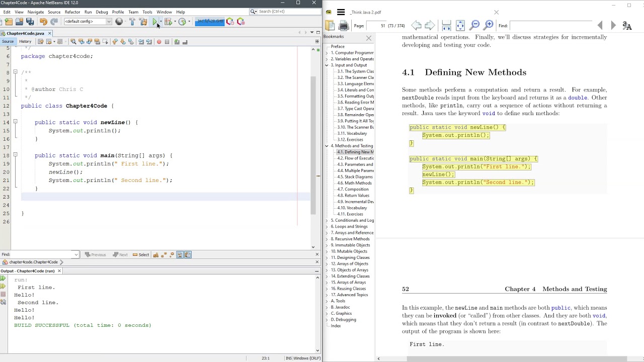
Task: Click the Build Project hammer icon
Action: [132, 22]
